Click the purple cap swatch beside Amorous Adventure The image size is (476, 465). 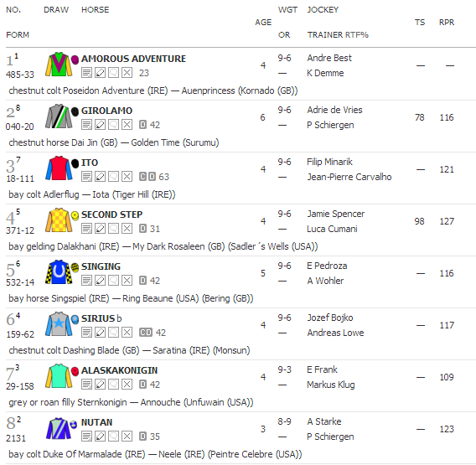tap(75, 59)
